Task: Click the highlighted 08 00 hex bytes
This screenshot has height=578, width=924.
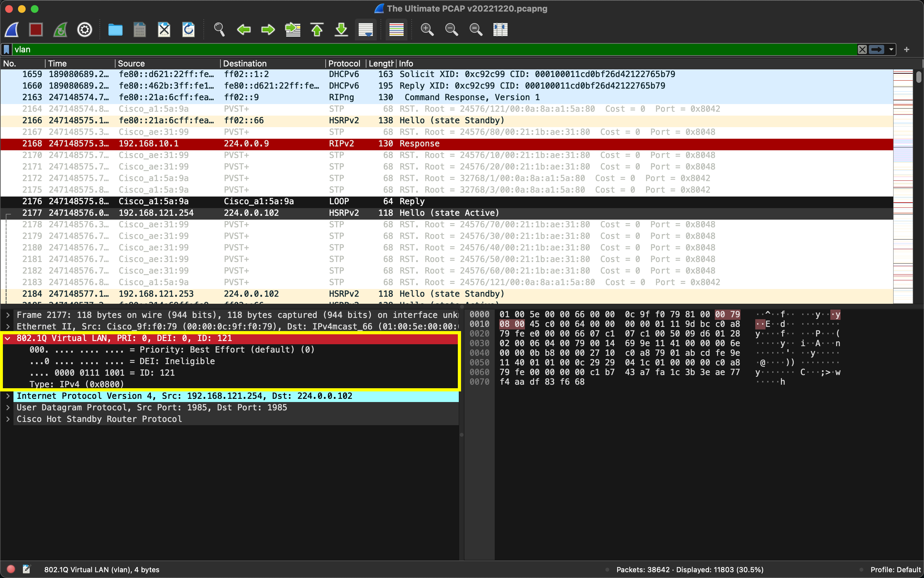Action: point(512,324)
